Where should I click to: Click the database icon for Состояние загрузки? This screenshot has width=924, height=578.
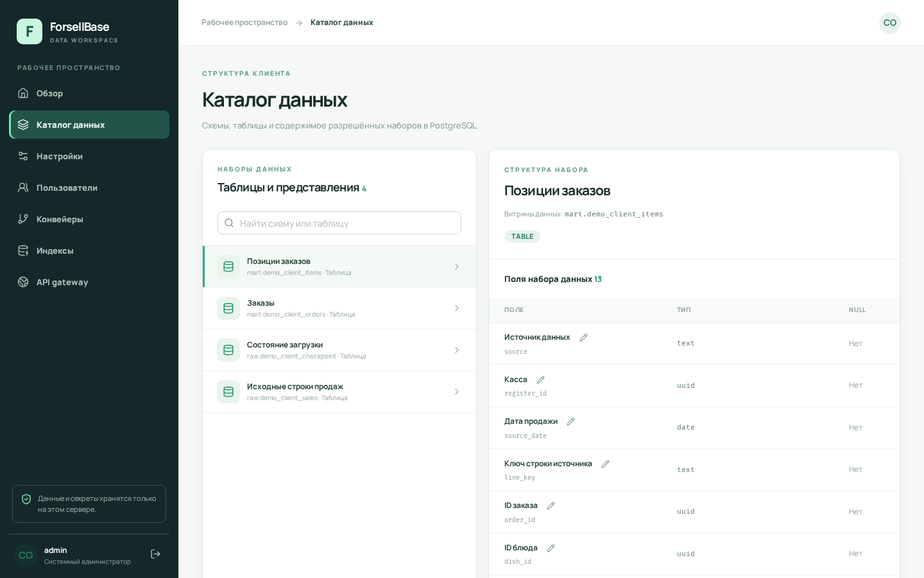pyautogui.click(x=228, y=350)
